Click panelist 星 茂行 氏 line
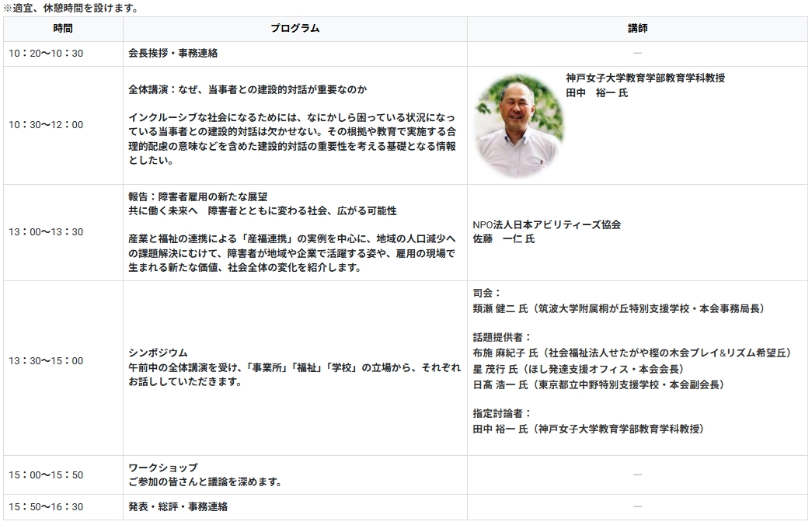This screenshot has height=525, width=812. coord(578,368)
